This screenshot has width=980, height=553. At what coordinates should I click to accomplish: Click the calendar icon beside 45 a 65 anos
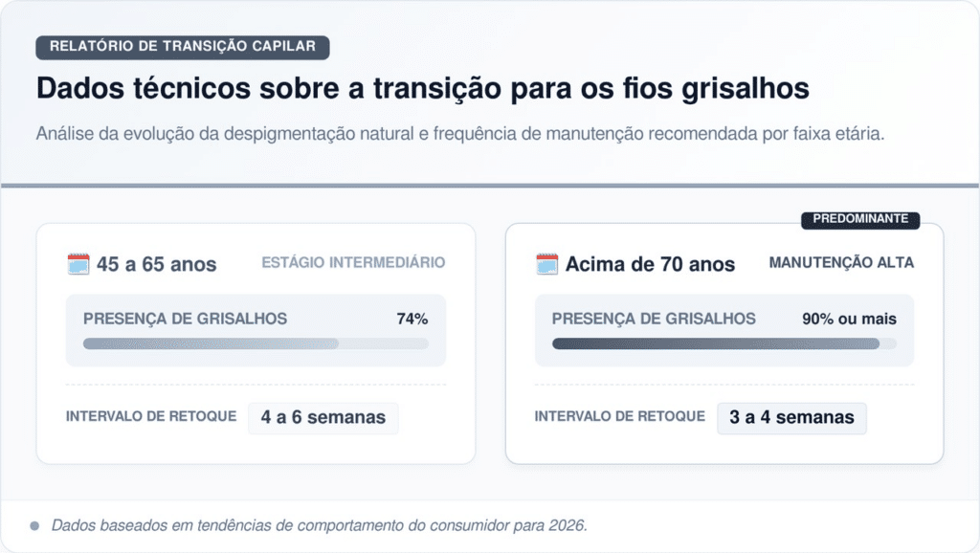[x=78, y=264]
